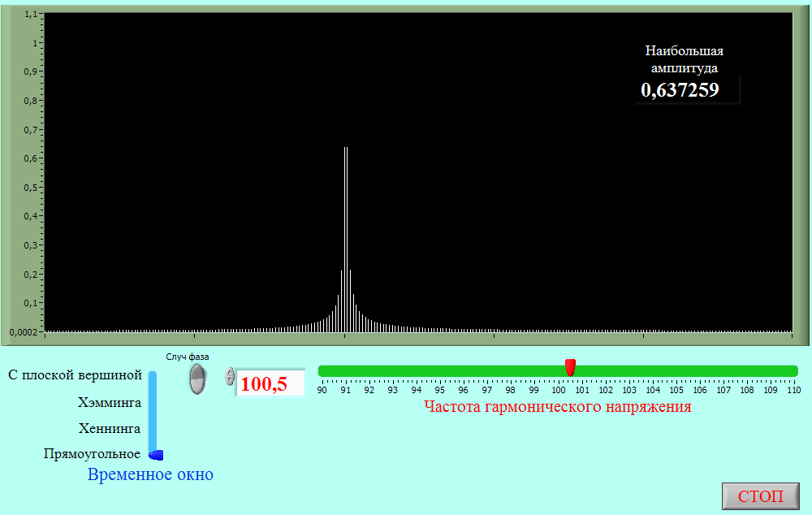The height and width of the screenshot is (515, 812).
Task: Click the 90 mark on the frequency scale
Action: [x=322, y=390]
